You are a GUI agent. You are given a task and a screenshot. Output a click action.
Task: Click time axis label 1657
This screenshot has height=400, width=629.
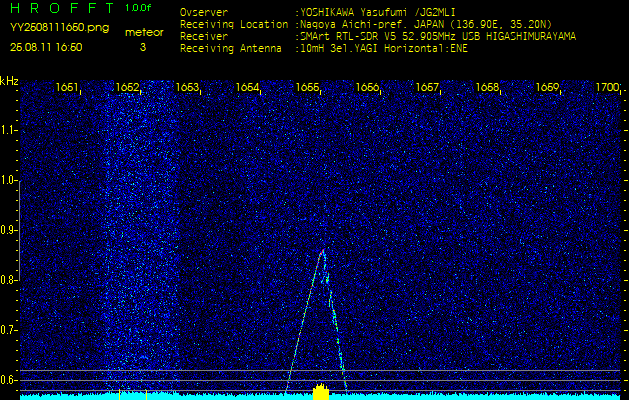(427, 87)
